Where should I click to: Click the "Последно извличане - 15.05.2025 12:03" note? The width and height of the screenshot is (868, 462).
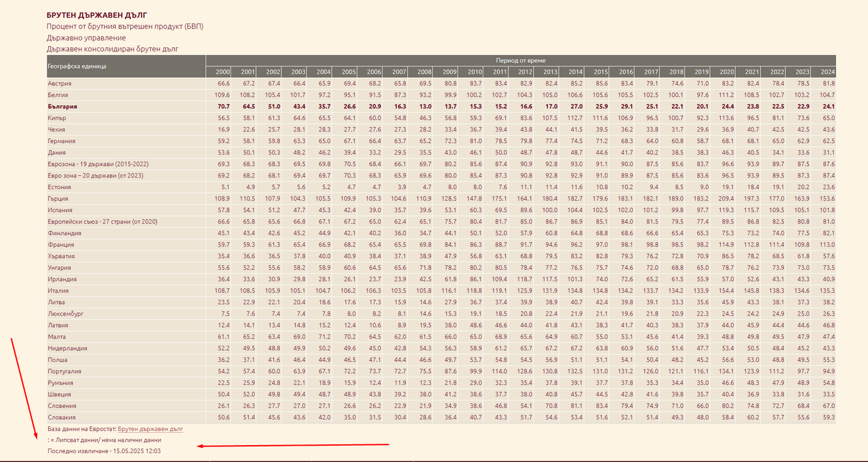104,450
